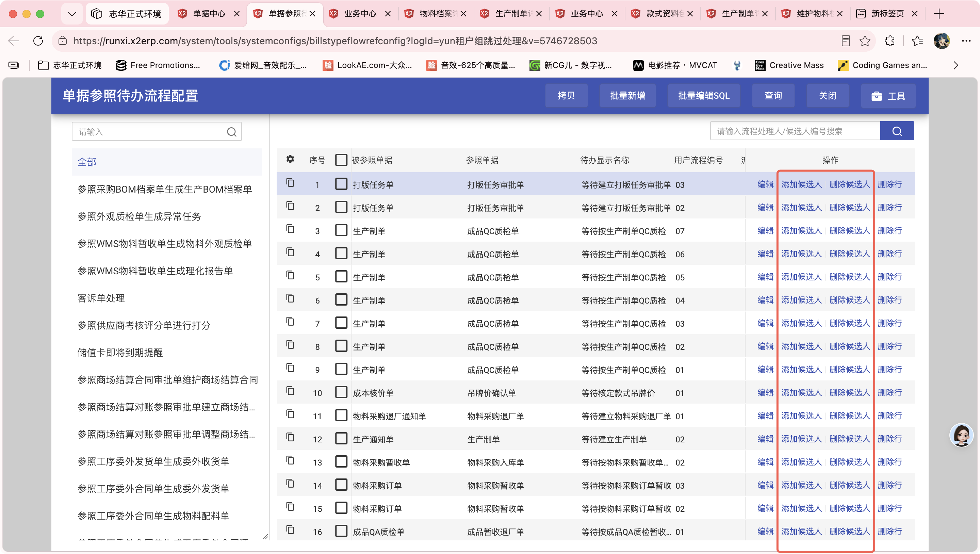980x554 pixels.
Task: Click the 批量新增 button
Action: pos(627,96)
